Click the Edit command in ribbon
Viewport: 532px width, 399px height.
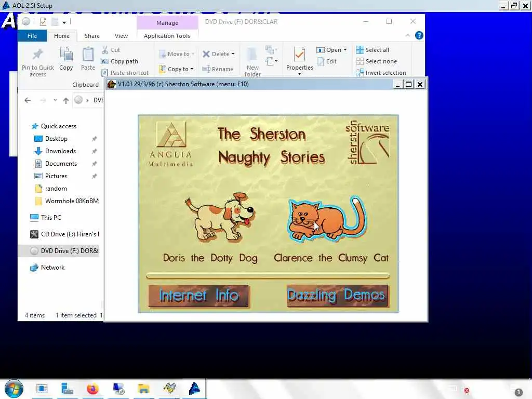point(327,61)
